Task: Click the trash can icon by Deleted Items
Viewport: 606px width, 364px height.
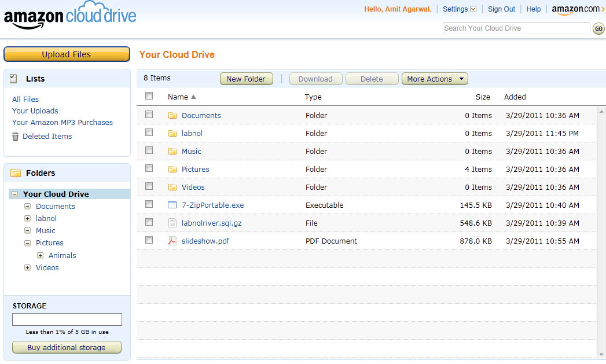Action: tap(15, 137)
